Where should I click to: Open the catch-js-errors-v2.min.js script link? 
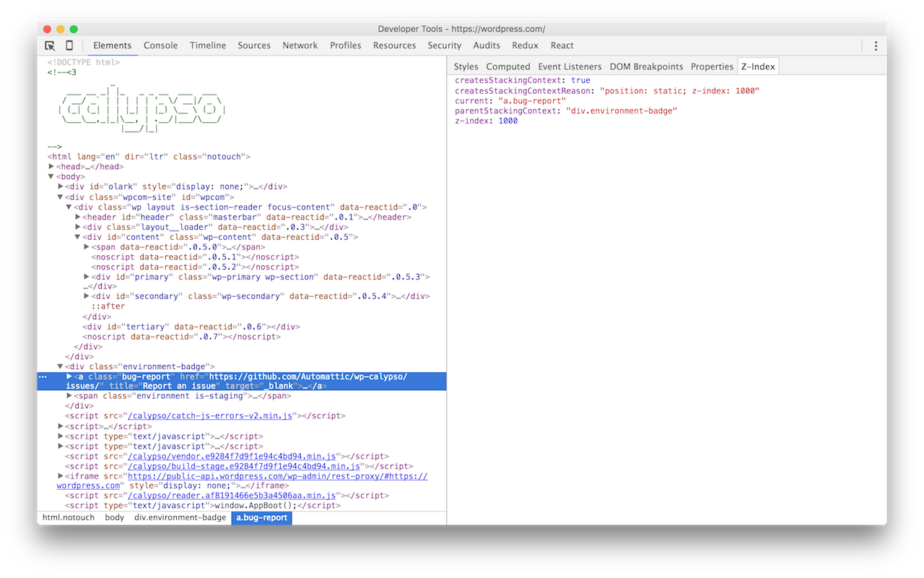click(x=210, y=416)
